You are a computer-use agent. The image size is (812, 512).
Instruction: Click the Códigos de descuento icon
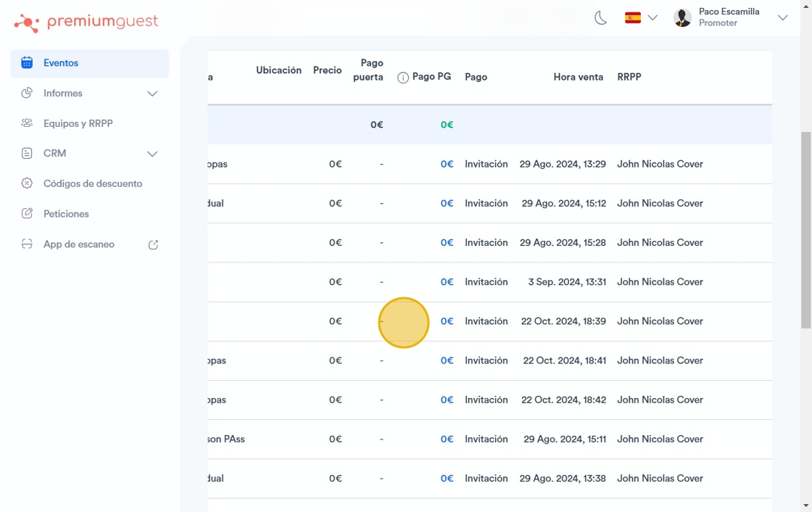coord(27,183)
